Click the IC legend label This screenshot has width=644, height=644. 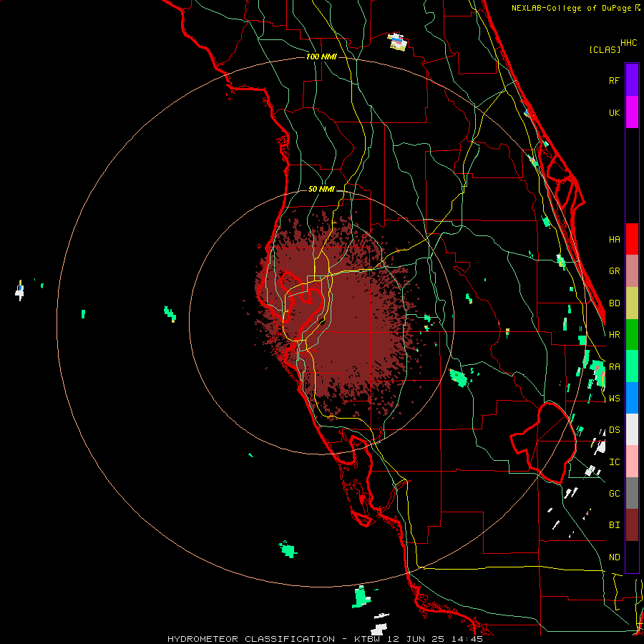click(614, 462)
